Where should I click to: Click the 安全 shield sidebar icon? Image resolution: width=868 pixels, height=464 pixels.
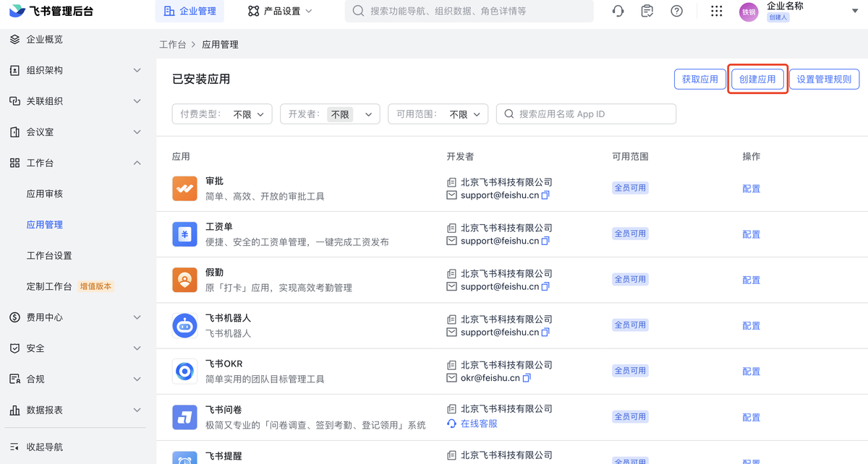(x=14, y=348)
